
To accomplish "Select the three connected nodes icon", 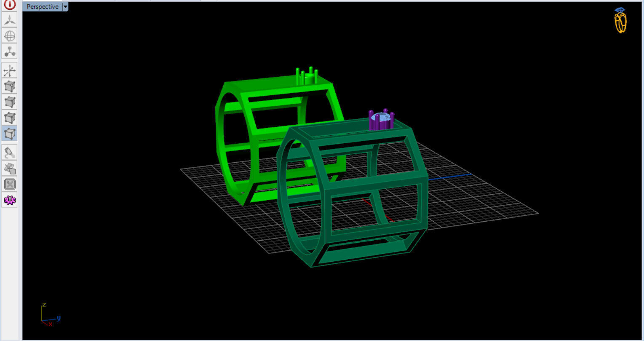I will pos(10,51).
